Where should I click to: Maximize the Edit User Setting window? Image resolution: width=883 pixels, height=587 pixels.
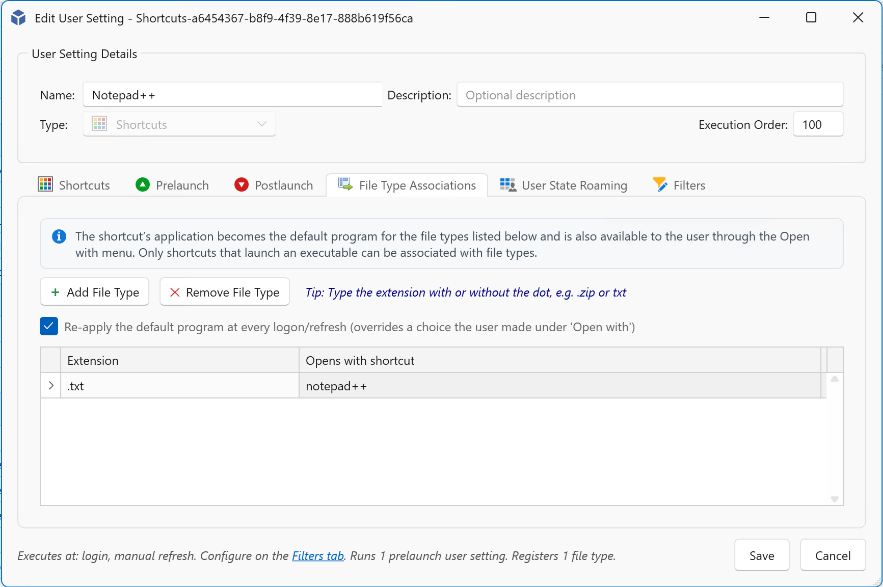pyautogui.click(x=811, y=17)
